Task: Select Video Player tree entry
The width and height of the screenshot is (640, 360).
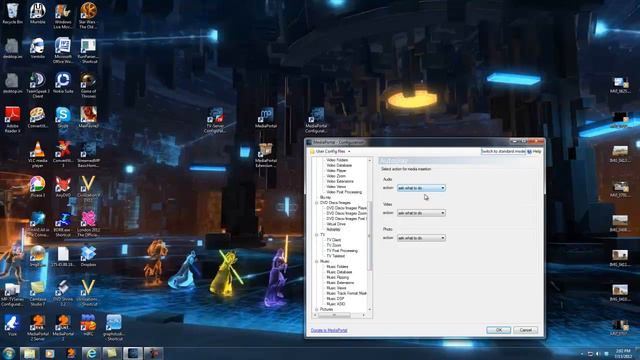Action: (x=336, y=171)
